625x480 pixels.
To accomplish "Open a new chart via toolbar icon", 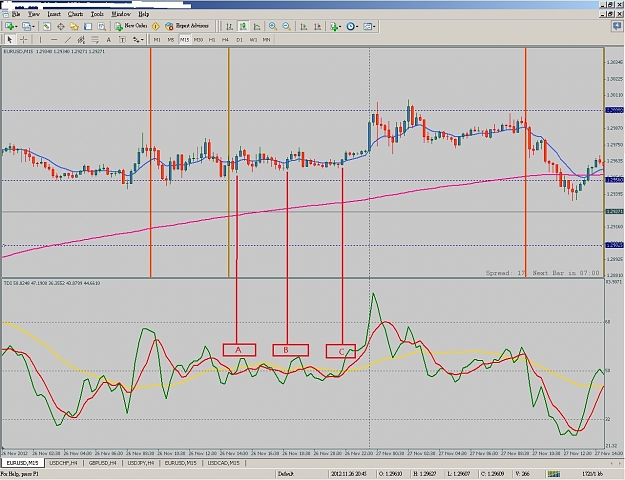I will pyautogui.click(x=9, y=26).
